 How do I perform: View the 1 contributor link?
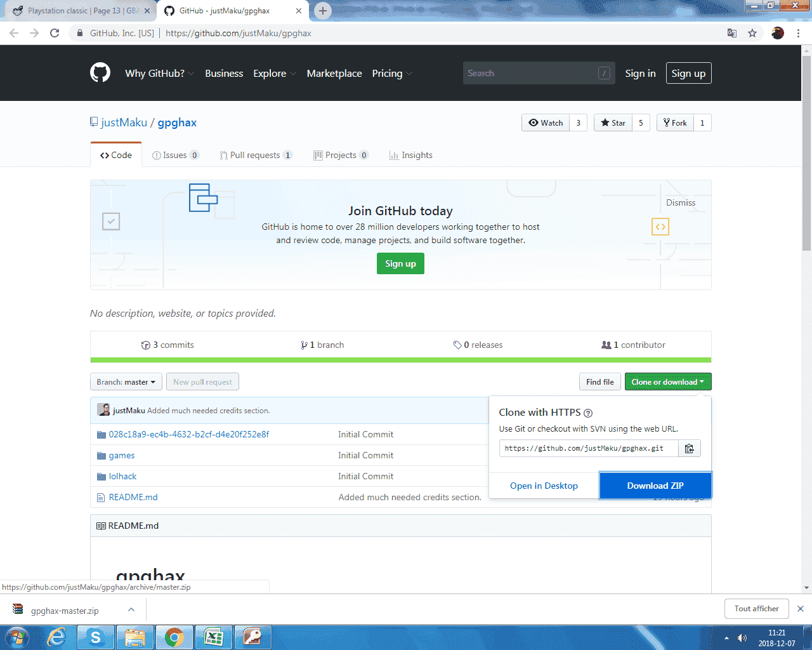(633, 345)
